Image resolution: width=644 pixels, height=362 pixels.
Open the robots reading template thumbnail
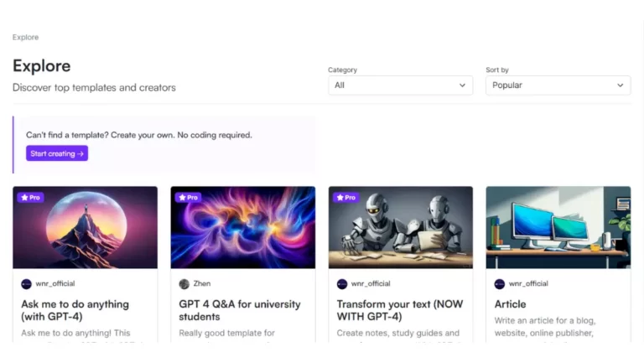[400, 227]
